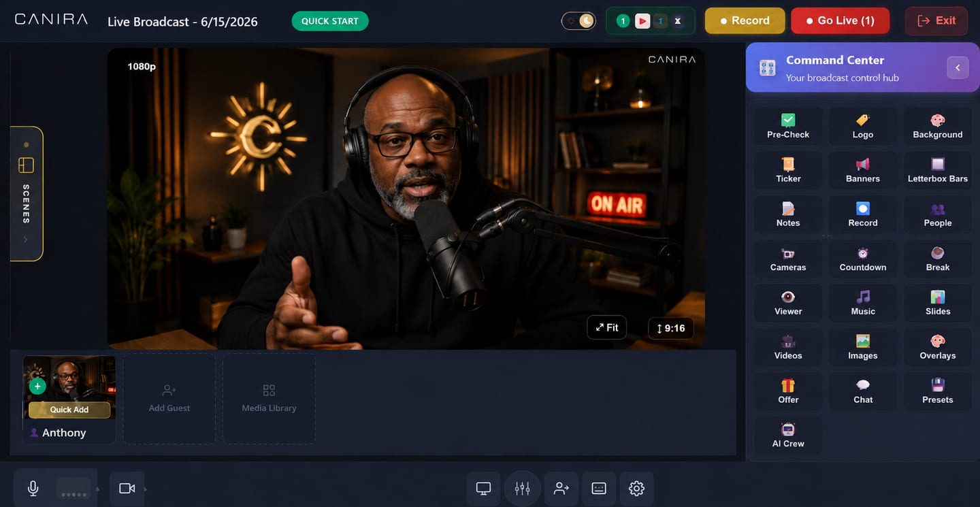Click the gold Record button in header
Screen dimensions: 980x507
(x=745, y=20)
